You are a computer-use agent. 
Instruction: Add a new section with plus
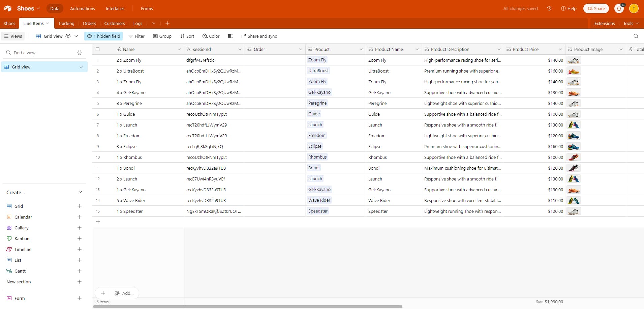click(x=80, y=282)
